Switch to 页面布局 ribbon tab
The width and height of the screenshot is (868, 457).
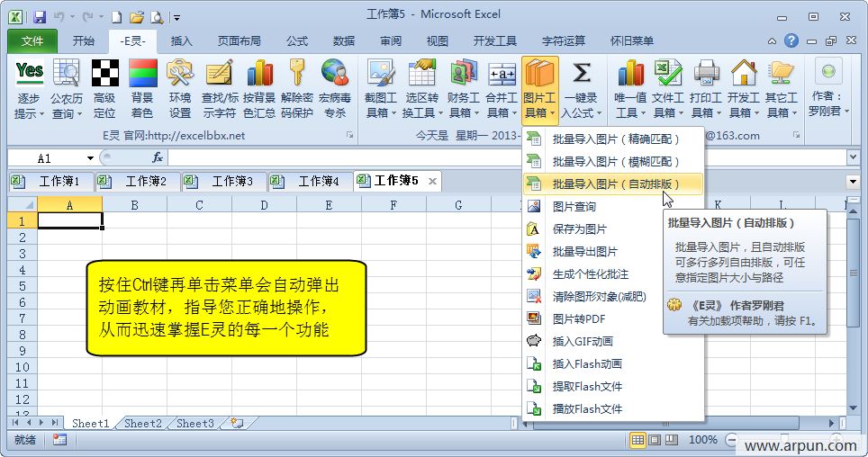(x=239, y=41)
